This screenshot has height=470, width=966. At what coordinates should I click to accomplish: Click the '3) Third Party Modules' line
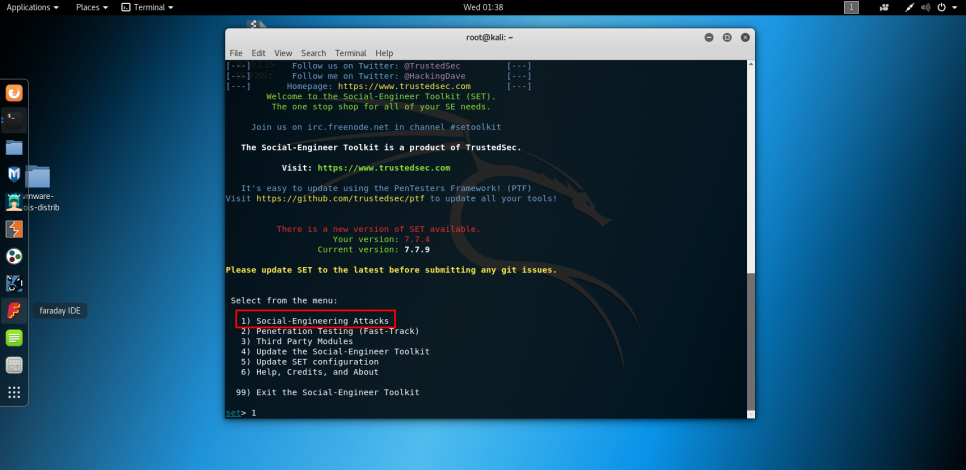(297, 341)
